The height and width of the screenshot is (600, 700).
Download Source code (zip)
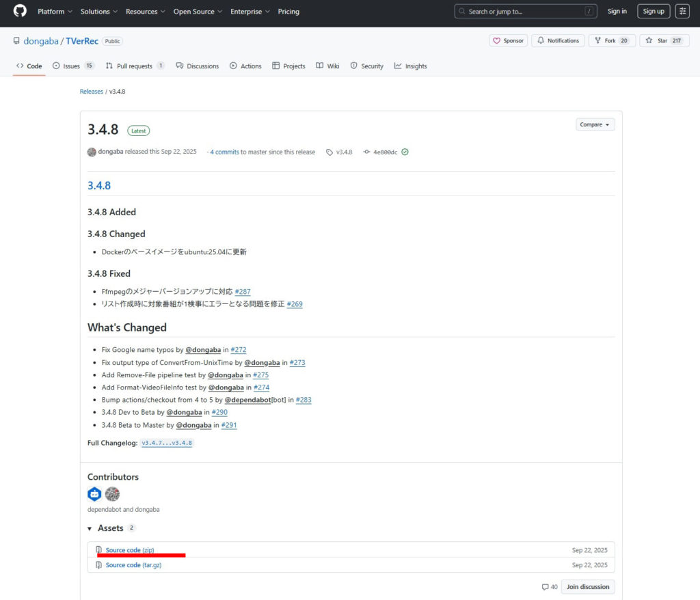129,550
